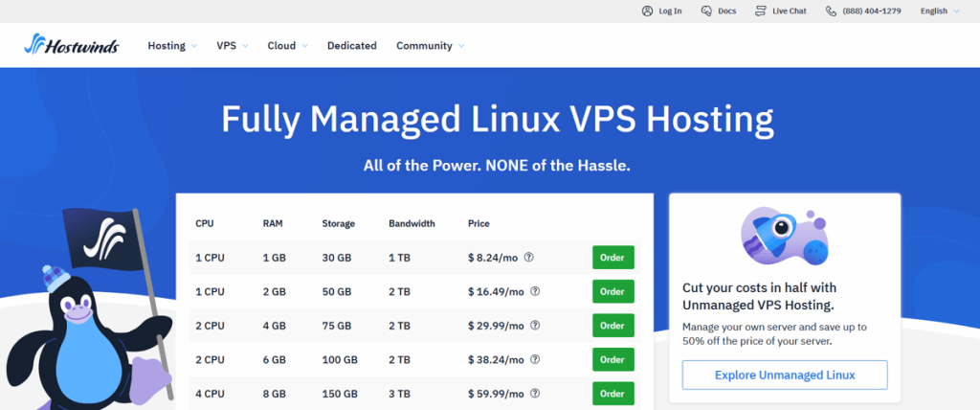
Task: Click the Price column header
Action: pyautogui.click(x=479, y=223)
